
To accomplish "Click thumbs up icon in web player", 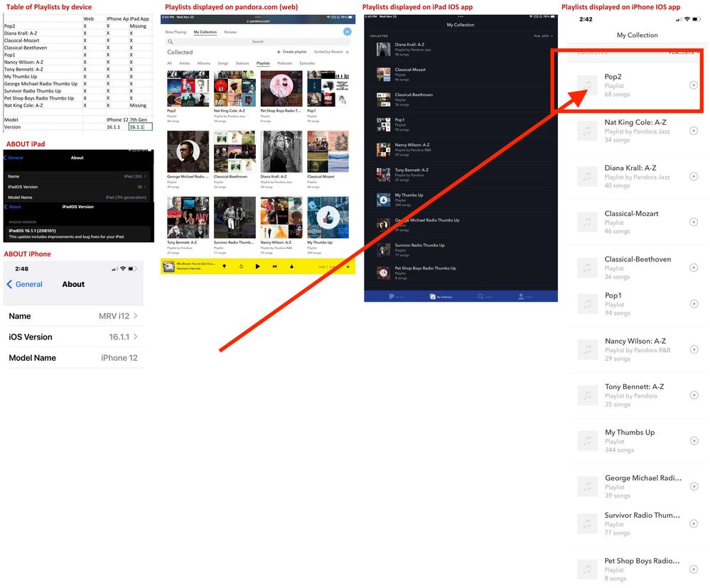I will tap(292, 266).
